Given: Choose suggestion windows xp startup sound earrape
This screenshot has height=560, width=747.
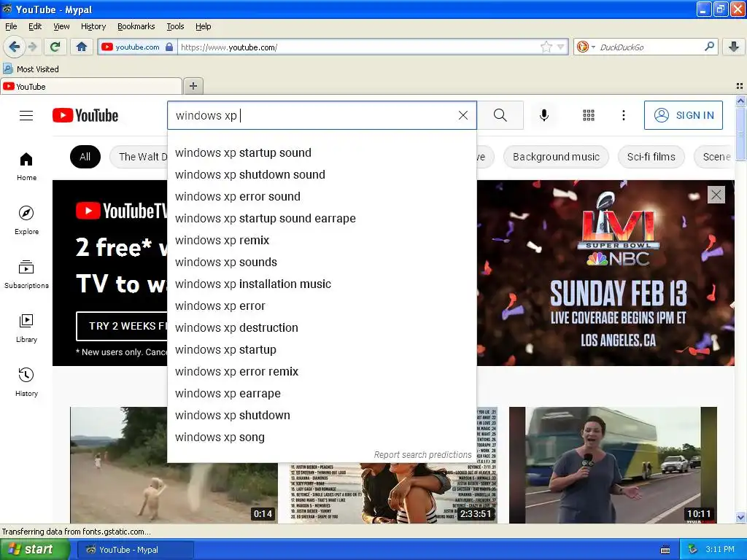Looking at the screenshot, I should click(322, 219).
